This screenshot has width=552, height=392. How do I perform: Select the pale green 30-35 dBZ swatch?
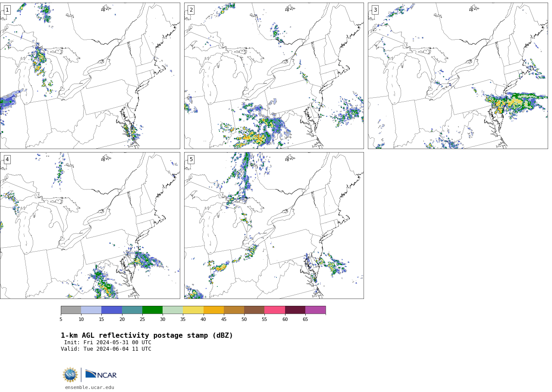(172, 310)
